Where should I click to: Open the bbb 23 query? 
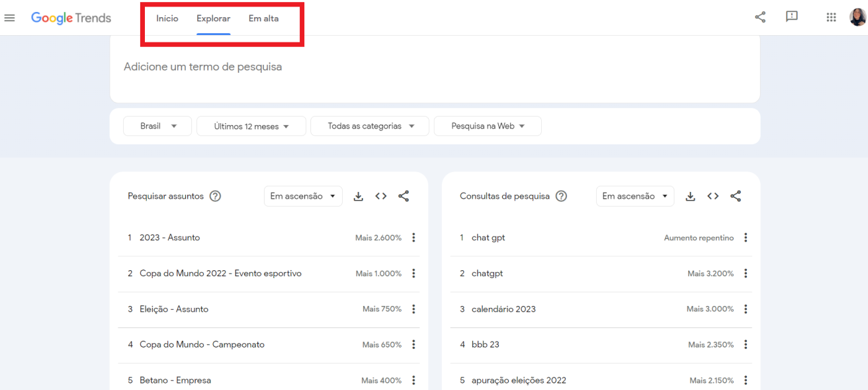486,345
